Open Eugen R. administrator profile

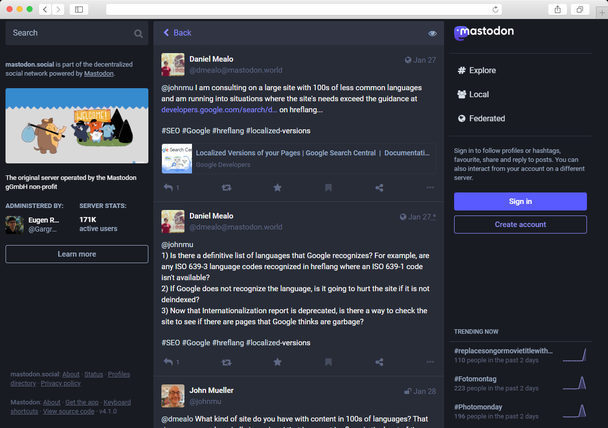pyautogui.click(x=33, y=225)
